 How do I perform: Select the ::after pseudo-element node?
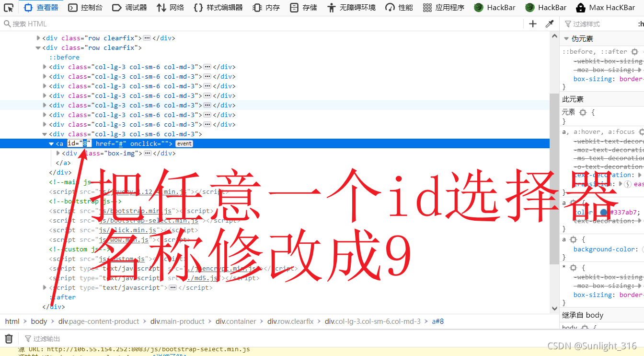coord(62,297)
